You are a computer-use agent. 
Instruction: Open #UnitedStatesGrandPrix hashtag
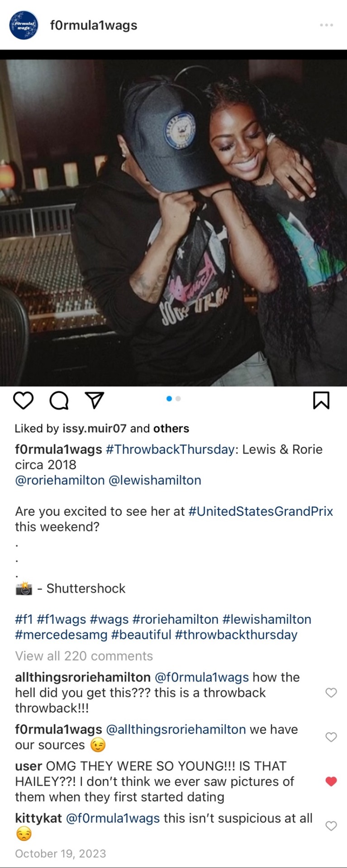[x=261, y=511]
